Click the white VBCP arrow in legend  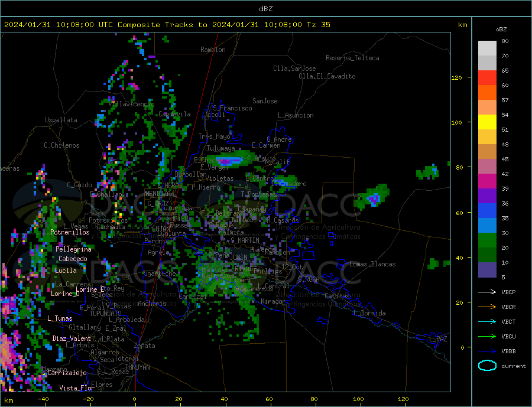click(x=487, y=292)
